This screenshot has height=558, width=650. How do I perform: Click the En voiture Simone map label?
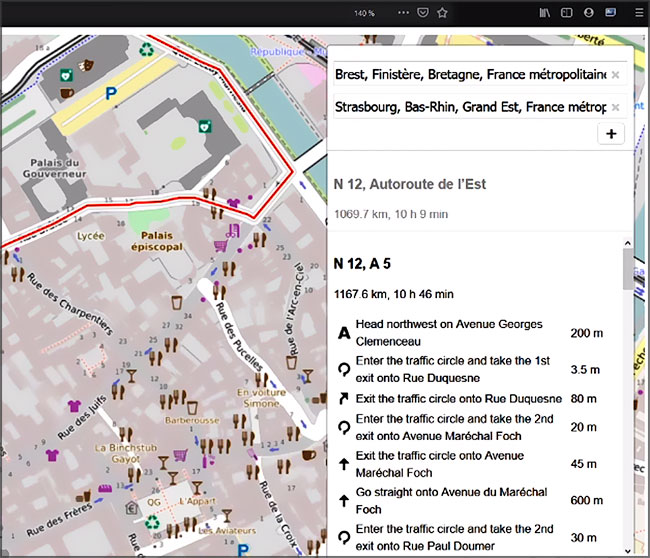point(261,398)
